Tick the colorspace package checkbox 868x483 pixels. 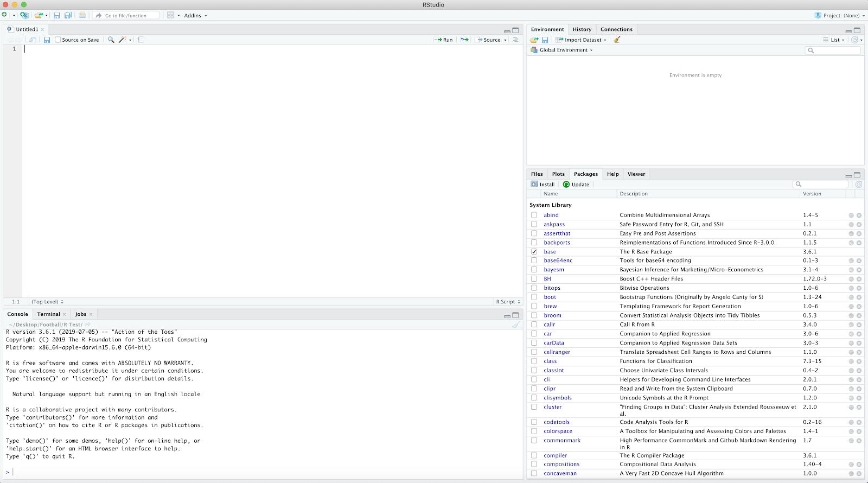click(534, 431)
